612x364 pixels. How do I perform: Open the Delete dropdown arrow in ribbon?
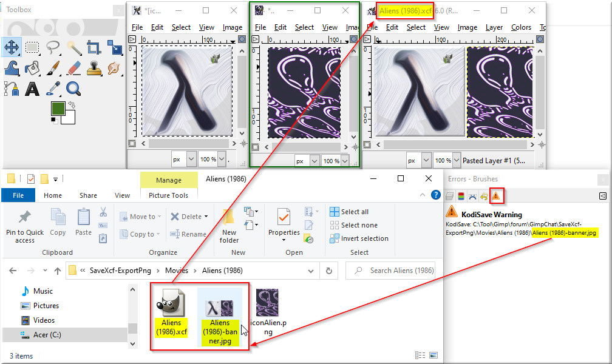[206, 217]
